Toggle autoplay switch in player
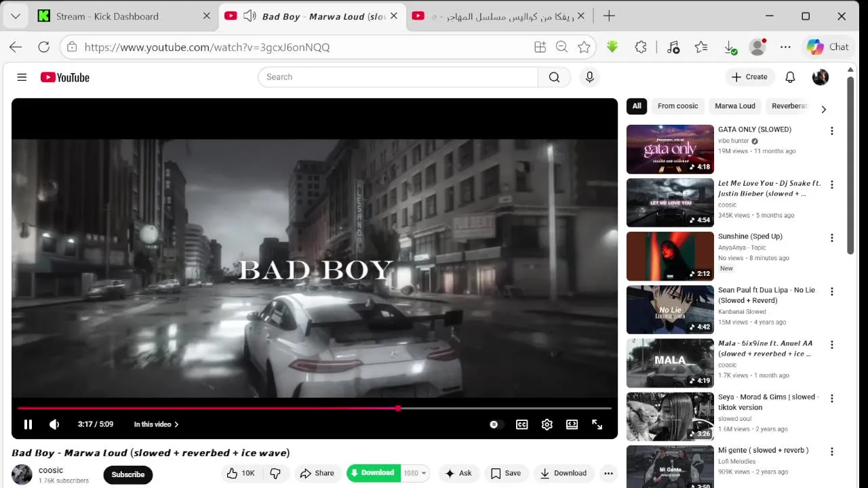The height and width of the screenshot is (488, 868). (x=496, y=424)
